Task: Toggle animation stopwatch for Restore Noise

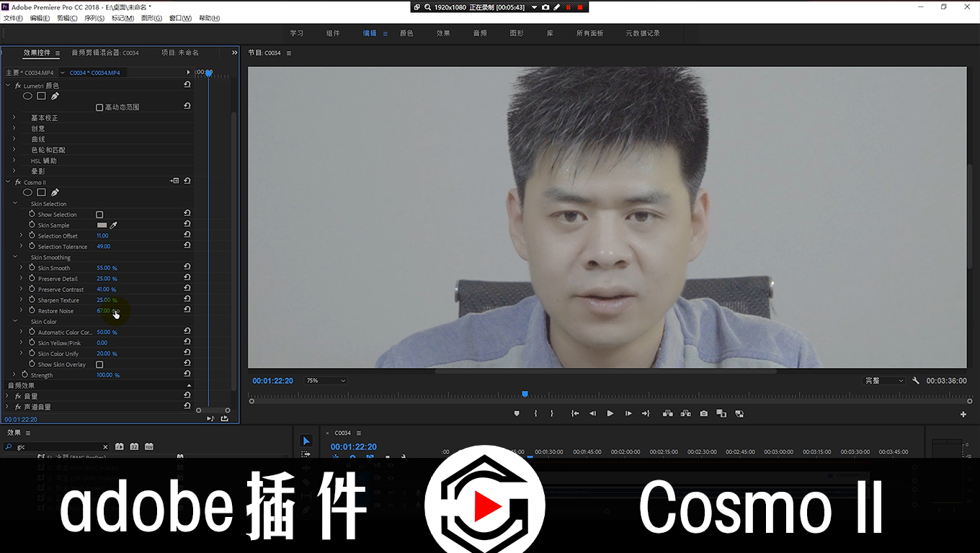Action: tap(32, 310)
